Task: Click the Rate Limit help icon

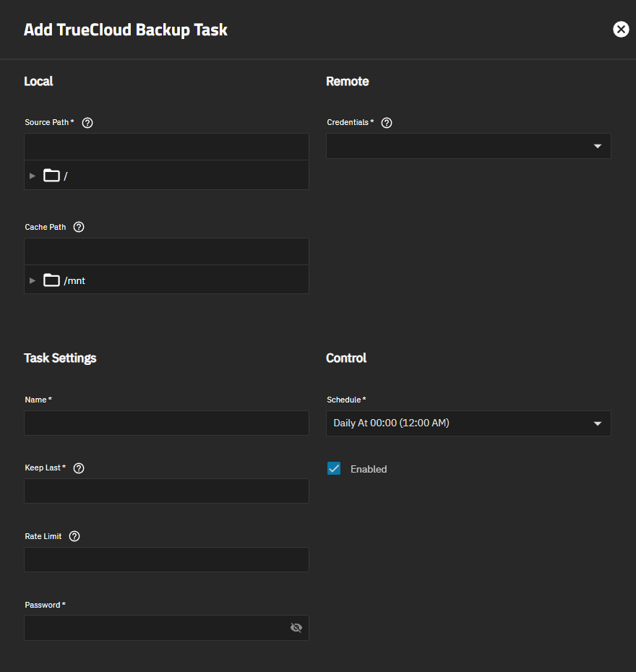Action: [74, 536]
